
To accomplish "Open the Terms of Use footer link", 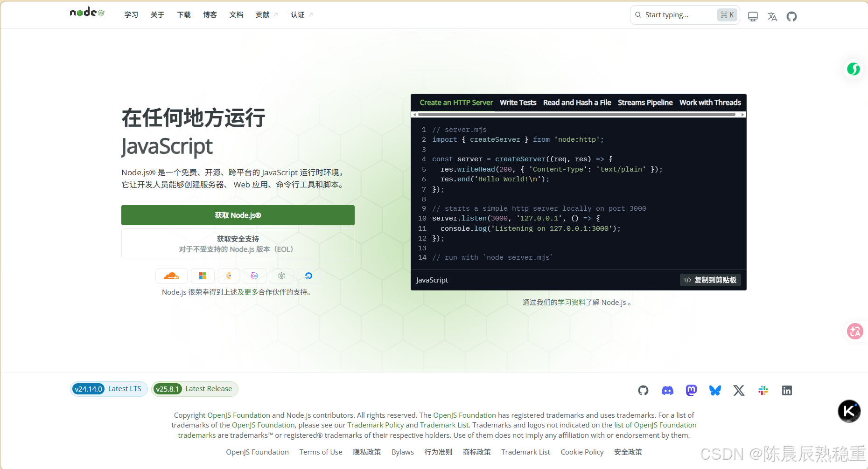I will [x=321, y=452].
